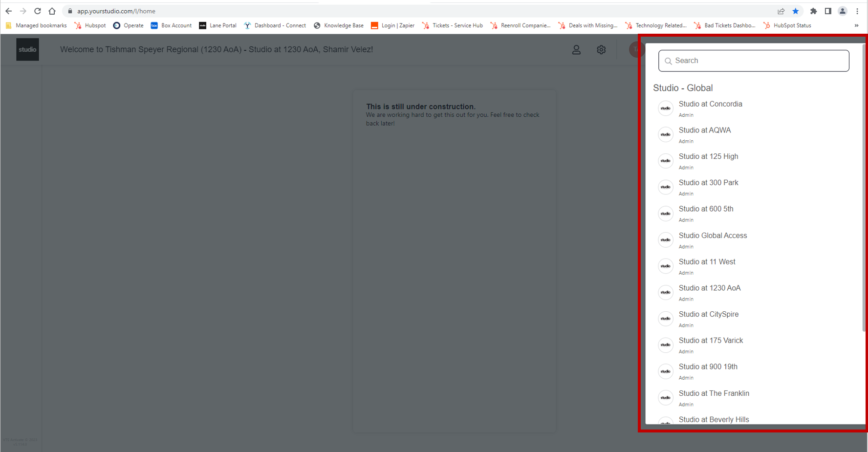
Task: Bookmark this page with the star icon
Action: coord(796,11)
